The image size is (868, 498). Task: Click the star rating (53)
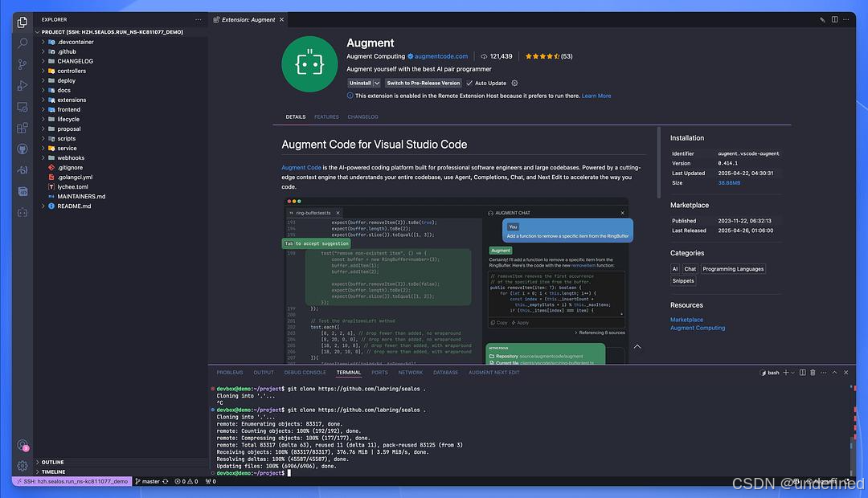tap(549, 56)
